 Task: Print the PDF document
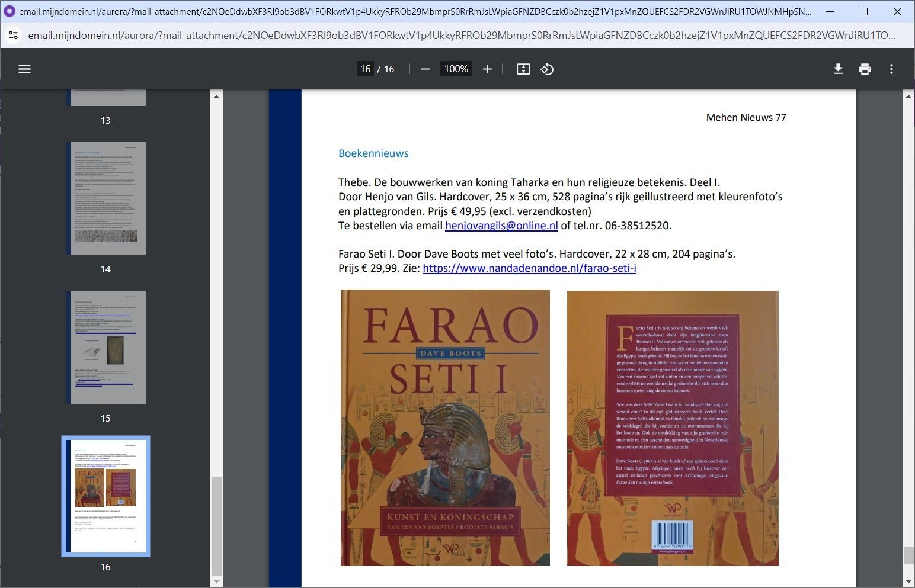865,69
